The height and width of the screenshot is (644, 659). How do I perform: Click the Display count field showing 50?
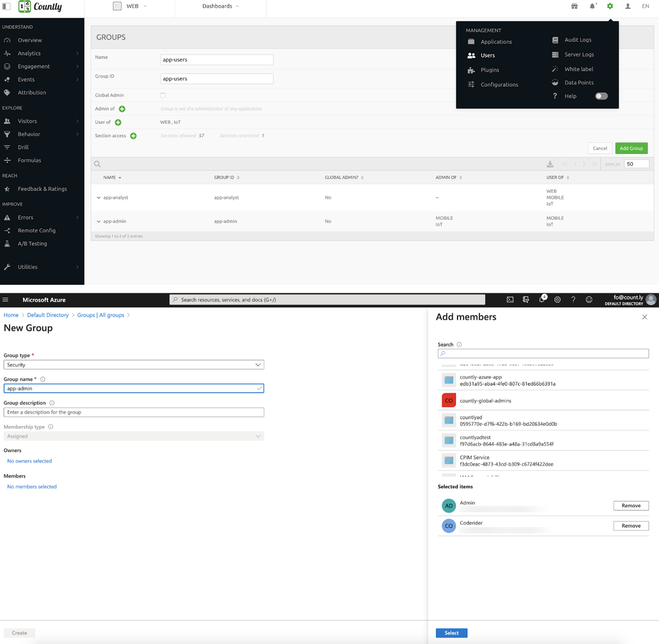(x=637, y=164)
